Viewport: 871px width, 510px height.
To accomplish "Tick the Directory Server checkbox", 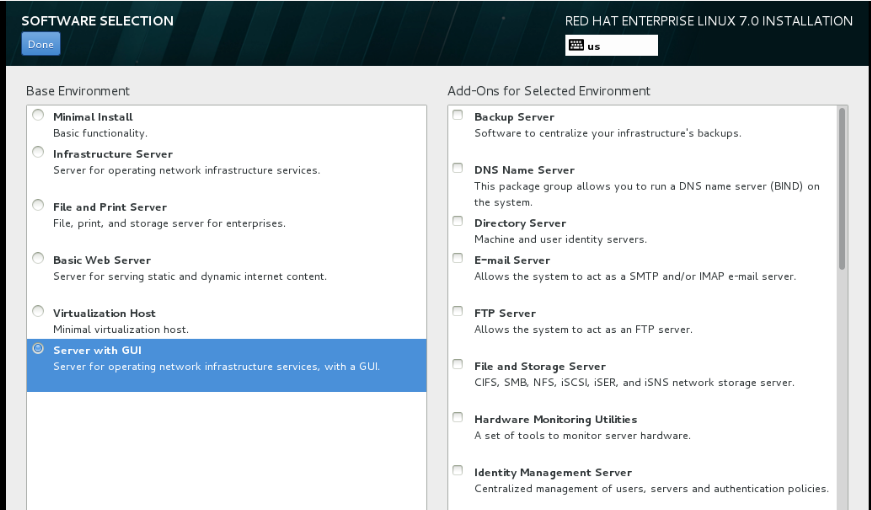I will point(458,221).
